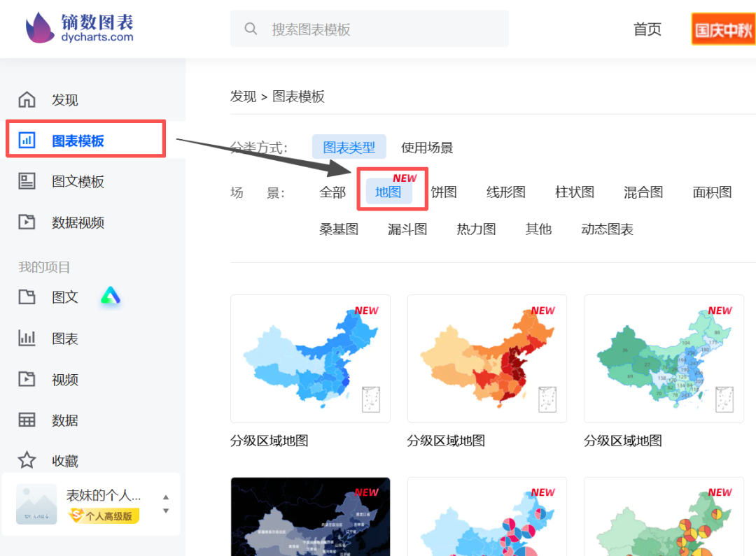Screen dimensions: 756x556
Task: Open the blue 分级区域地图 template thumbnail
Action: tap(310, 358)
